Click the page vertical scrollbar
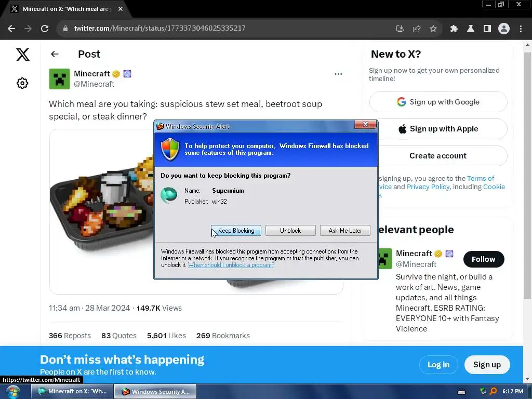Image resolution: width=532 pixels, height=399 pixels. point(527,177)
